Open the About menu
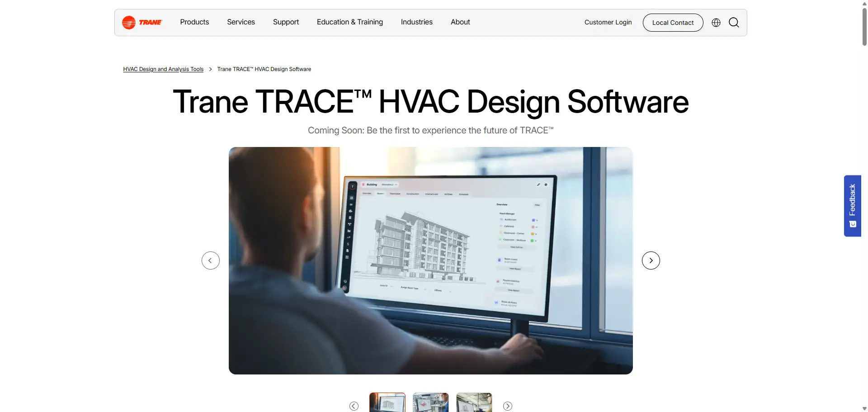This screenshot has width=868, height=412. (x=460, y=22)
